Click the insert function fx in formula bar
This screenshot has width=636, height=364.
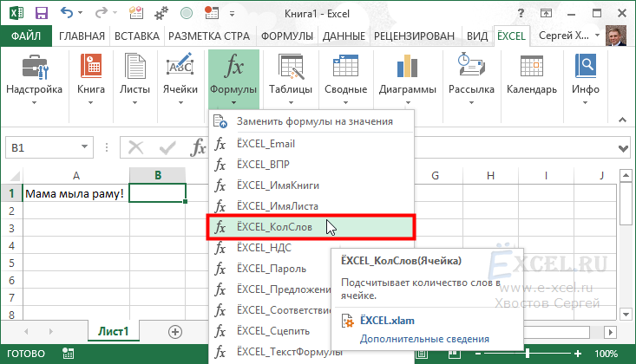click(199, 147)
